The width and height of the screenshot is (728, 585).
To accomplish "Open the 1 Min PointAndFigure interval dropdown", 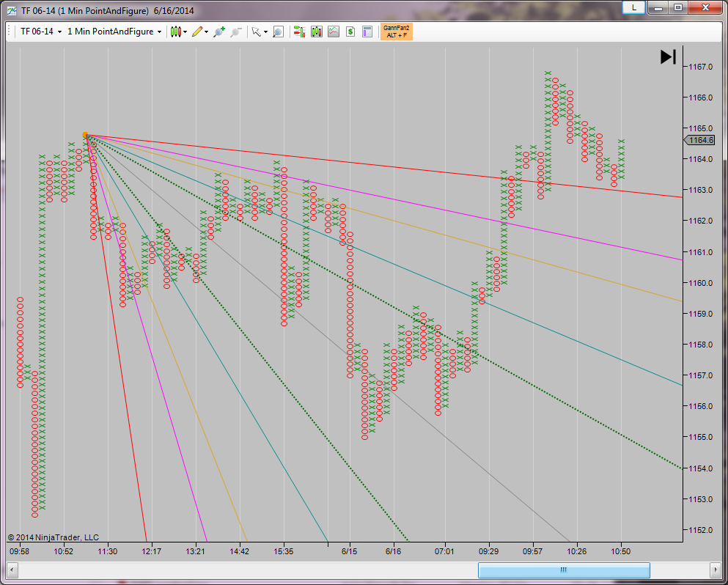I will pyautogui.click(x=114, y=32).
